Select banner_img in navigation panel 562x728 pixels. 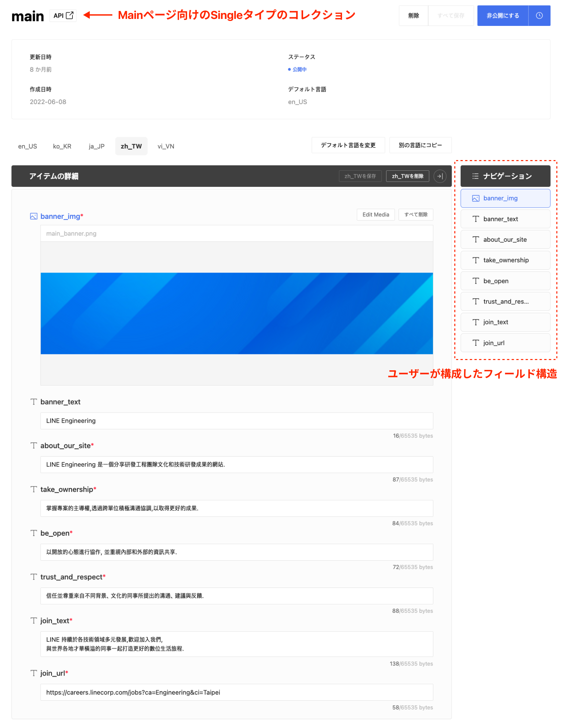click(x=505, y=199)
